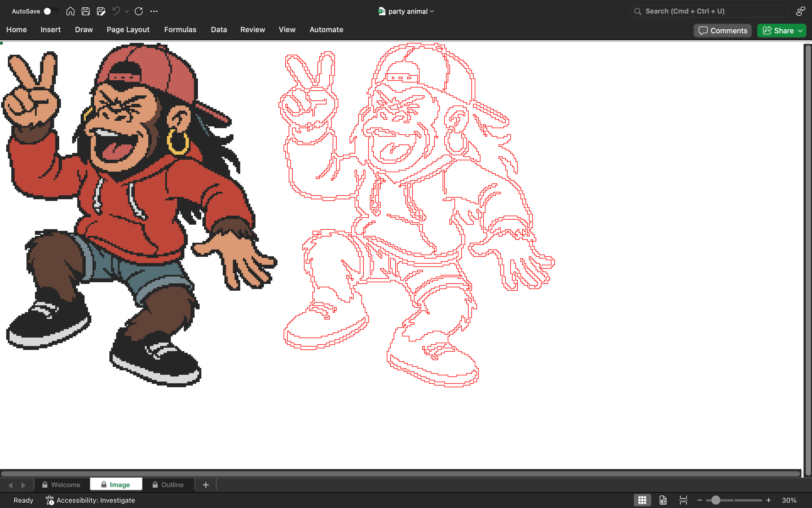Open the Automate ribbon tab
Viewport: 812px width, 508px height.
click(x=326, y=30)
